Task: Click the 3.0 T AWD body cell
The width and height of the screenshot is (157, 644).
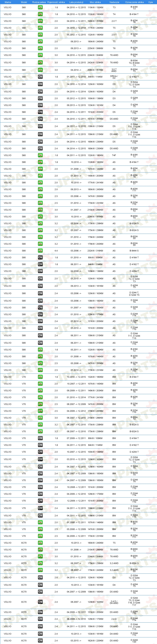Action: click(114, 70)
